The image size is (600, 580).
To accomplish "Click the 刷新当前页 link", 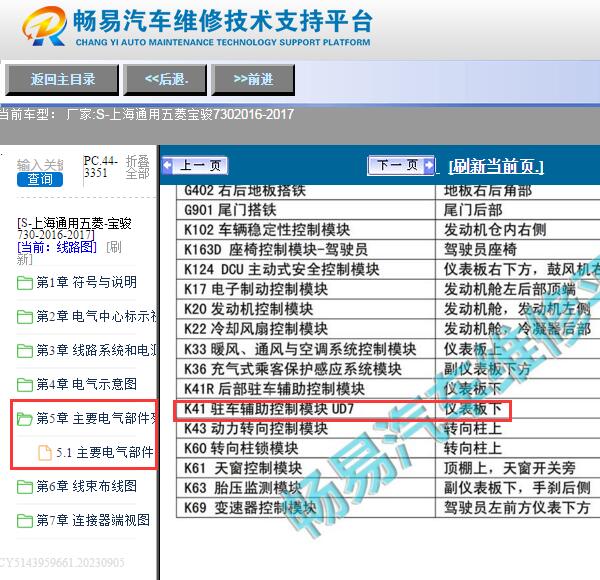I will (496, 166).
